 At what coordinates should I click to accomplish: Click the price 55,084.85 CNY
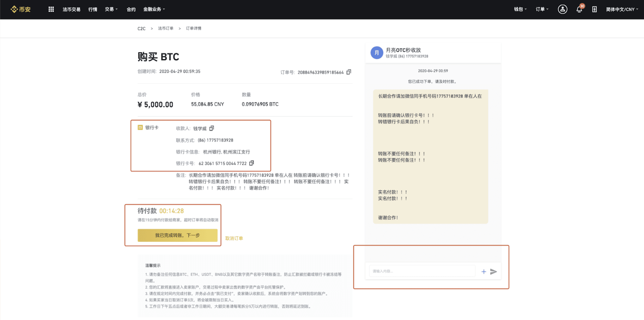point(208,104)
